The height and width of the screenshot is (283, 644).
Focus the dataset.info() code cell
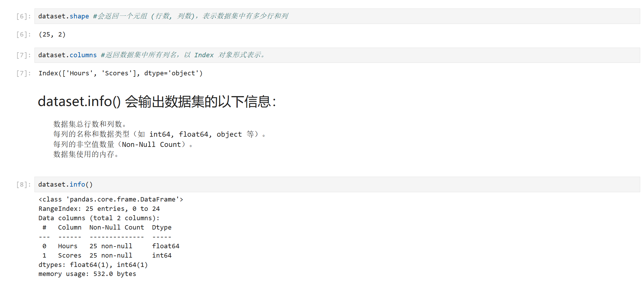(x=337, y=184)
